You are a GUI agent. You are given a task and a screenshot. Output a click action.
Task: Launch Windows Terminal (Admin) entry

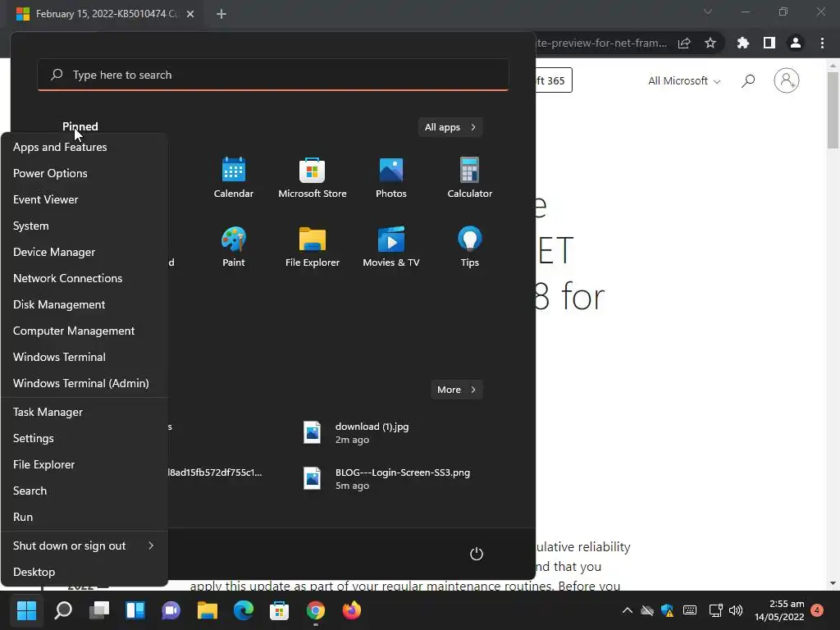coord(84,383)
